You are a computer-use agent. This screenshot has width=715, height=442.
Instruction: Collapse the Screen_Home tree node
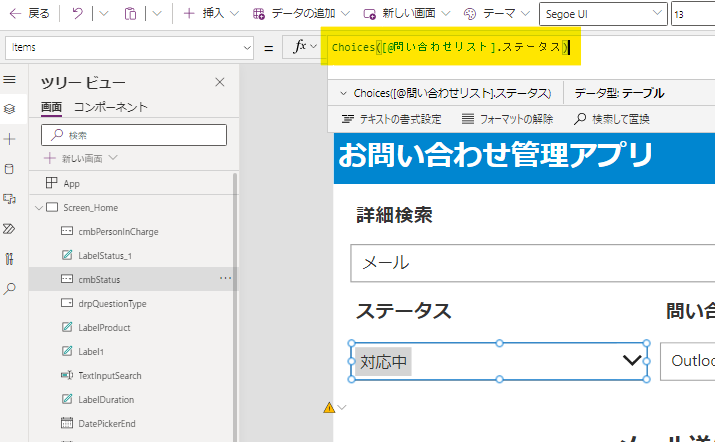click(x=39, y=208)
